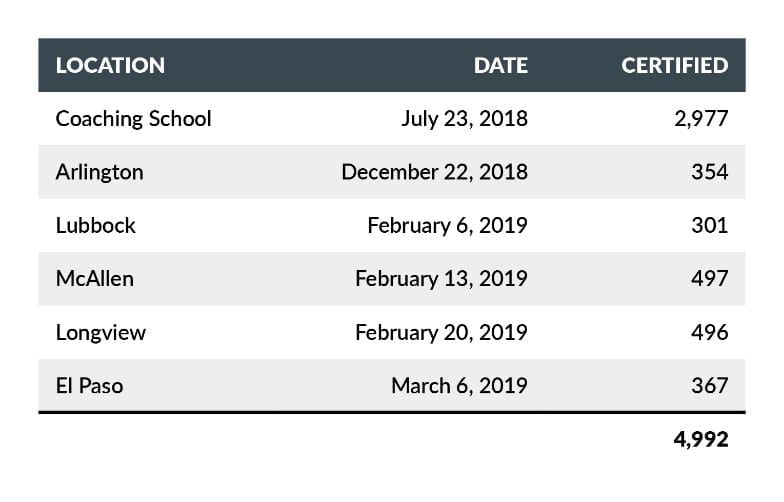Click the 2,977 certified value
The width and height of the screenshot is (784, 502).
[701, 119]
